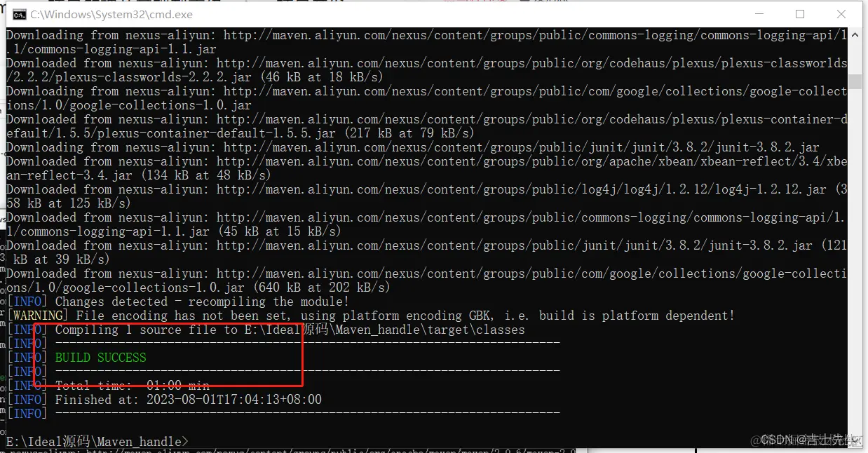The width and height of the screenshot is (868, 453).
Task: Click the google-collections-1.0.jar 640 kB line
Action: (x=427, y=280)
